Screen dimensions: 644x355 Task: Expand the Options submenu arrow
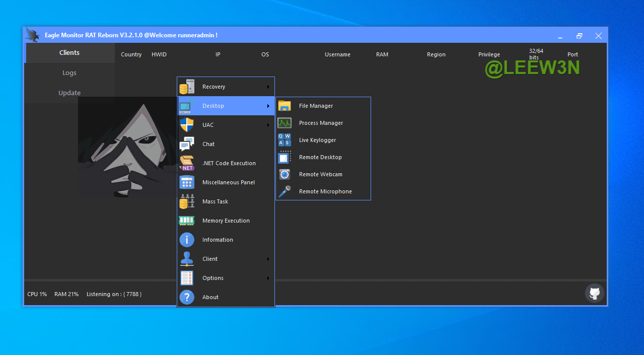tap(268, 278)
